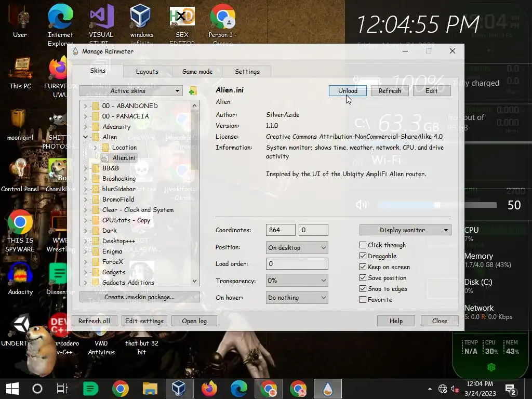Select the Location folder under Alien
This screenshot has width=532, height=399.
click(x=124, y=147)
